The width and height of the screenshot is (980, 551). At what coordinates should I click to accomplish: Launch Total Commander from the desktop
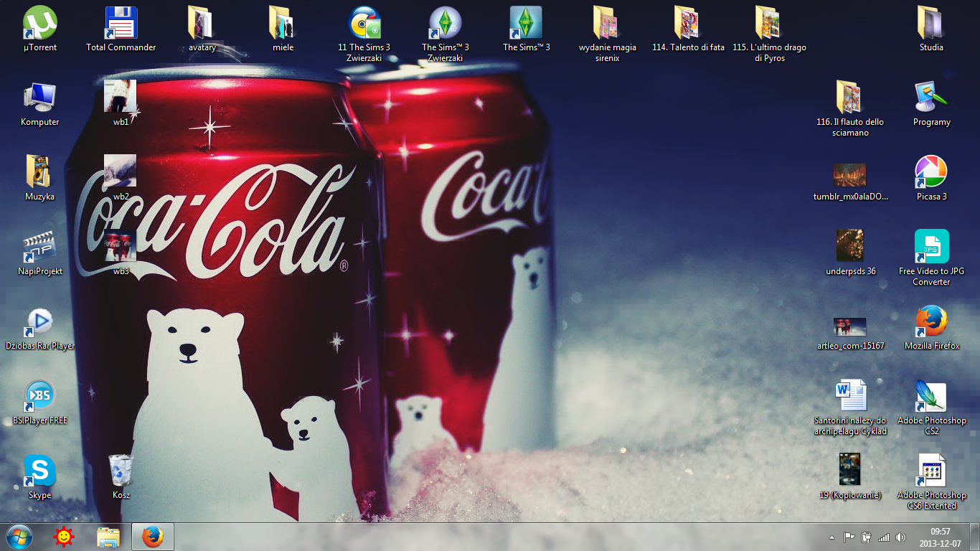pos(121,29)
